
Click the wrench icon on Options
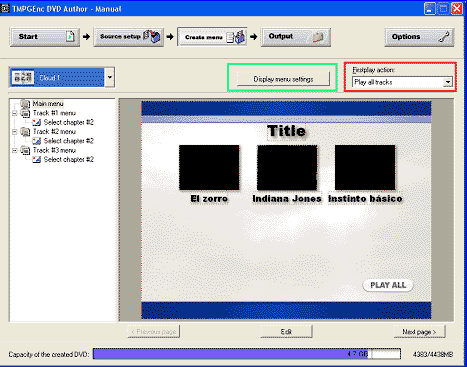pyautogui.click(x=444, y=37)
